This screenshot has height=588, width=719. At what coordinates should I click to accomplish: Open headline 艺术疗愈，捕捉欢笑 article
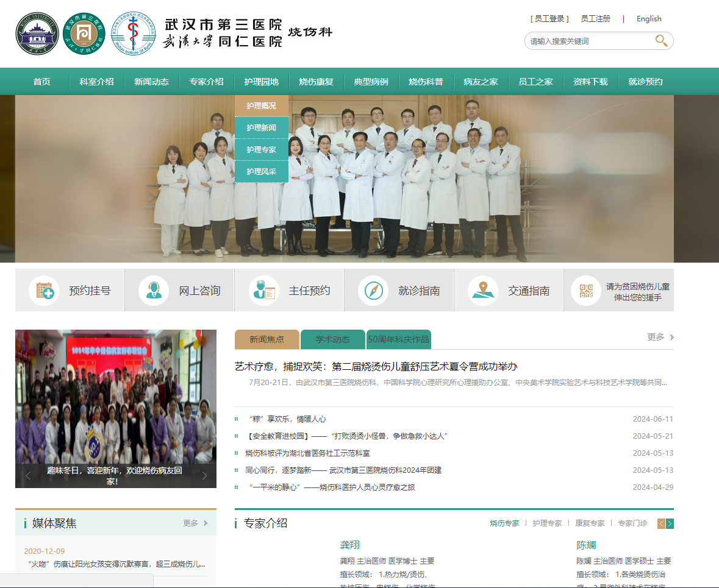click(376, 367)
